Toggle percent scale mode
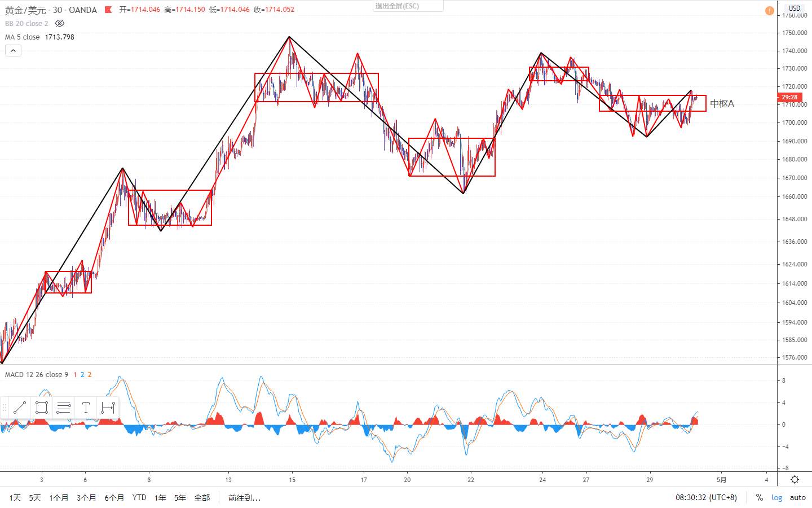812x508 pixels. pos(760,497)
